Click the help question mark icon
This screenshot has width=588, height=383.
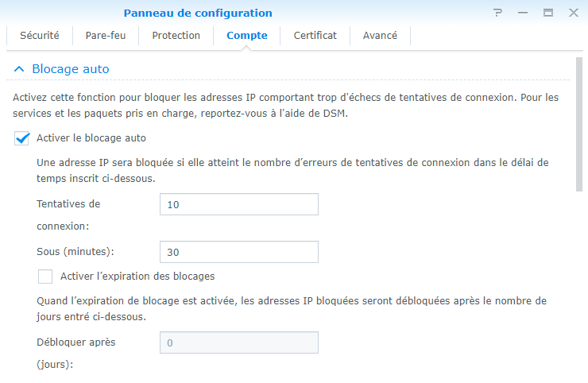coord(498,14)
